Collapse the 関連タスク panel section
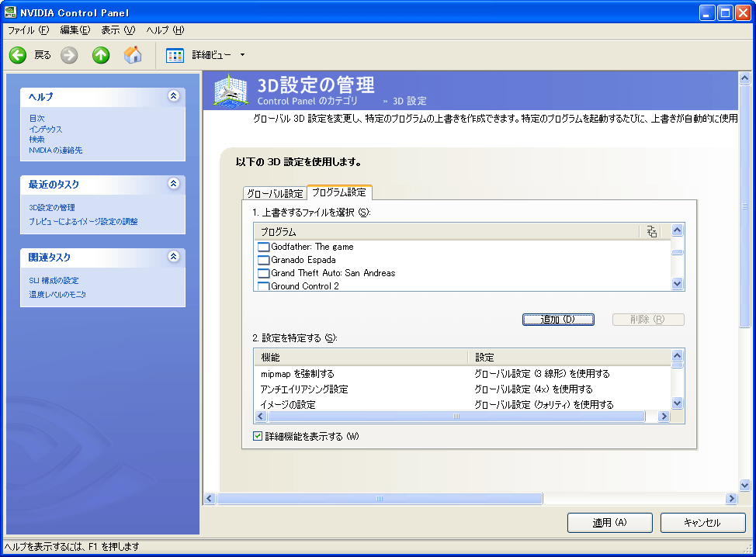This screenshot has height=557, width=756. coord(173,257)
